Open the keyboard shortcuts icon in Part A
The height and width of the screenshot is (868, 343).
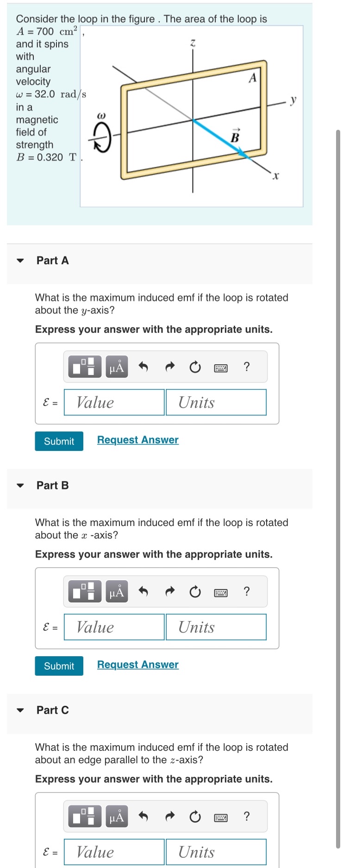pos(221,366)
